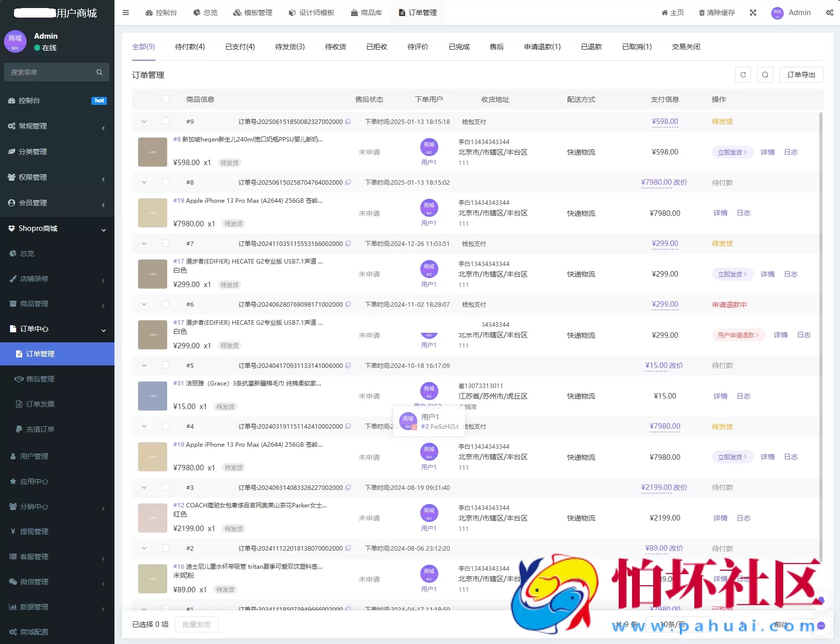Check the checkbox for order #9
840x644 pixels.
pyautogui.click(x=166, y=121)
